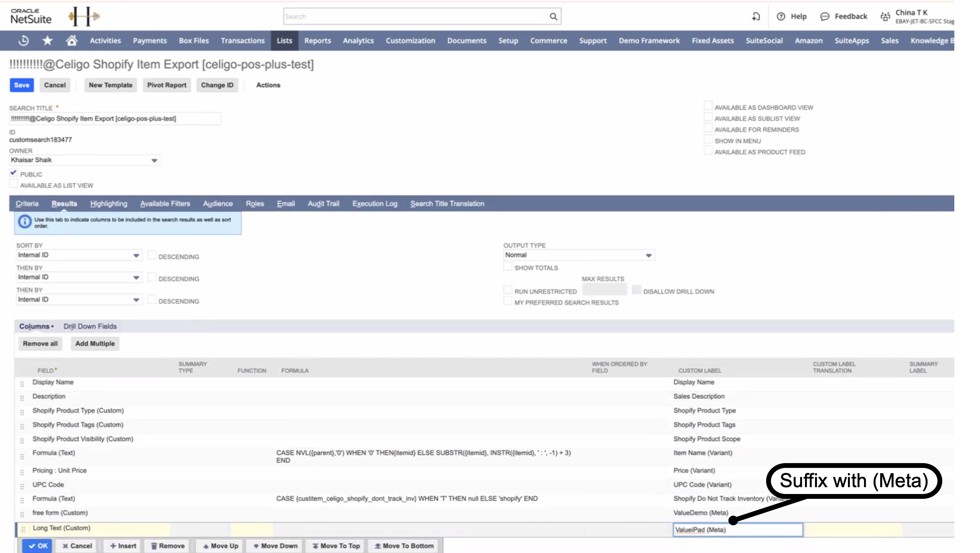
Task: Grab the drag handle on Shopify Product Tags row
Action: tap(22, 426)
